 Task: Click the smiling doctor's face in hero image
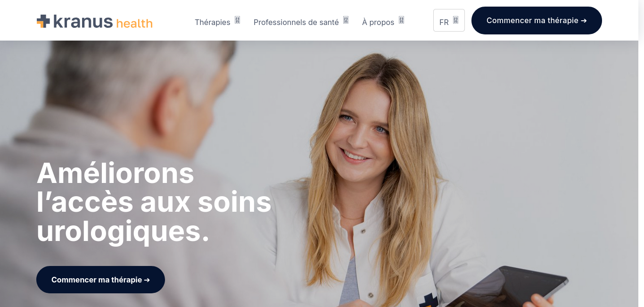pyautogui.click(x=363, y=127)
